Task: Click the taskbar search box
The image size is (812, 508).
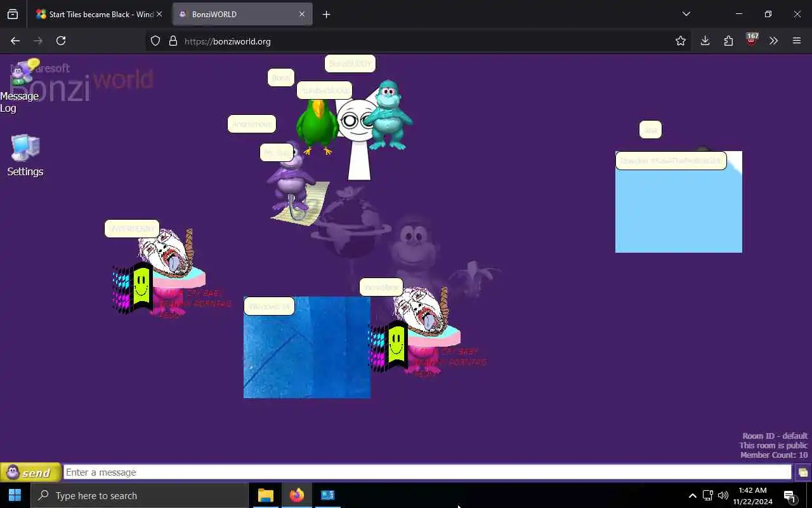Action: point(140,495)
